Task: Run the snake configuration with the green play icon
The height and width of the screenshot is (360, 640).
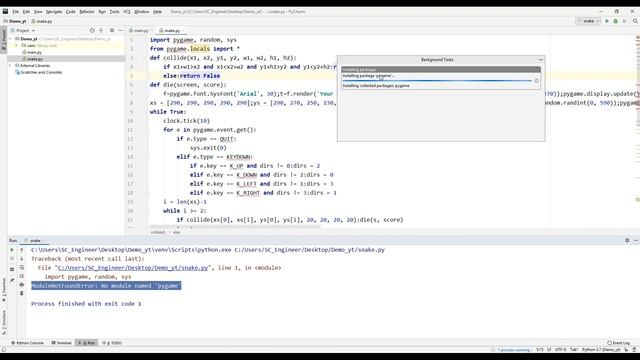Action: (607, 21)
